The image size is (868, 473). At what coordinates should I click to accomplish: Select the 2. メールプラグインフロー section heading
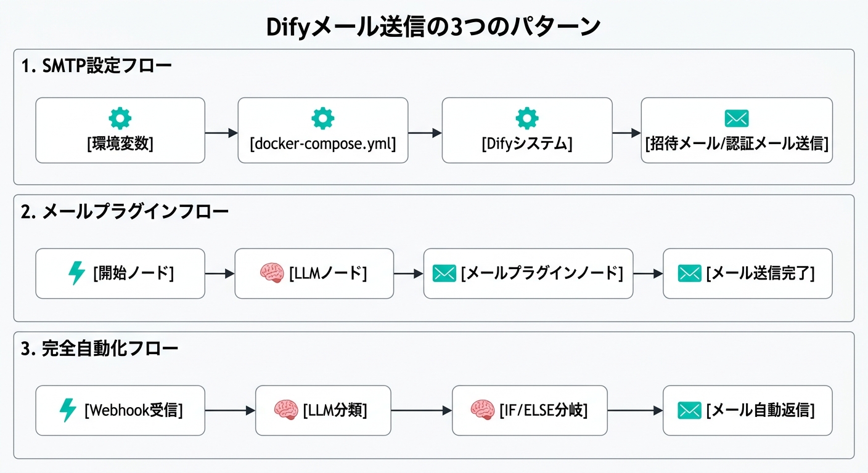click(x=125, y=212)
